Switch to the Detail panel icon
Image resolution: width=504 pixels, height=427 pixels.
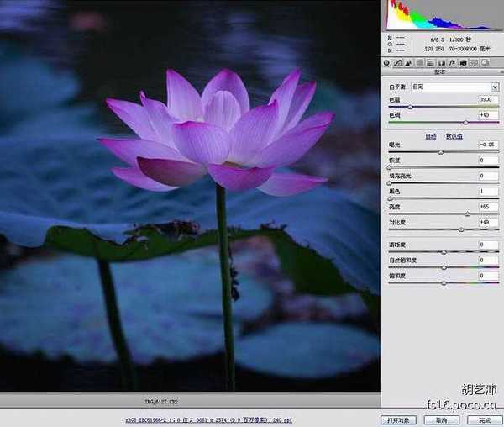(409, 63)
